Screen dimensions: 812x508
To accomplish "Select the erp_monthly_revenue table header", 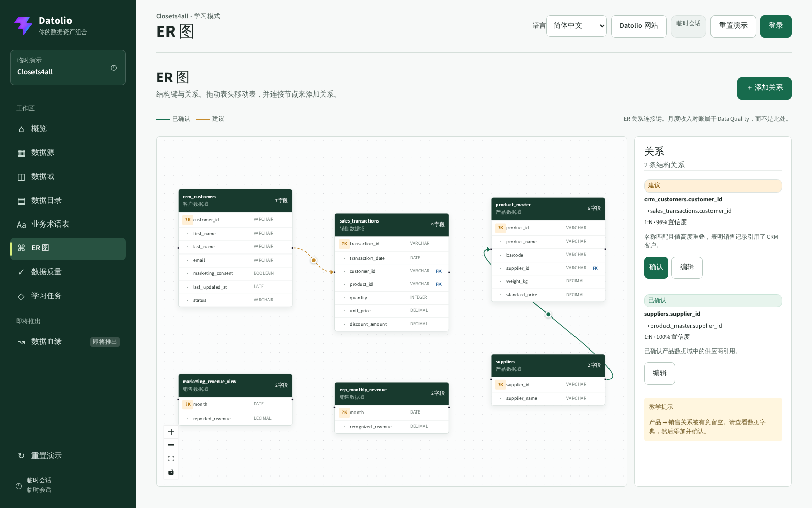I will coord(392,394).
